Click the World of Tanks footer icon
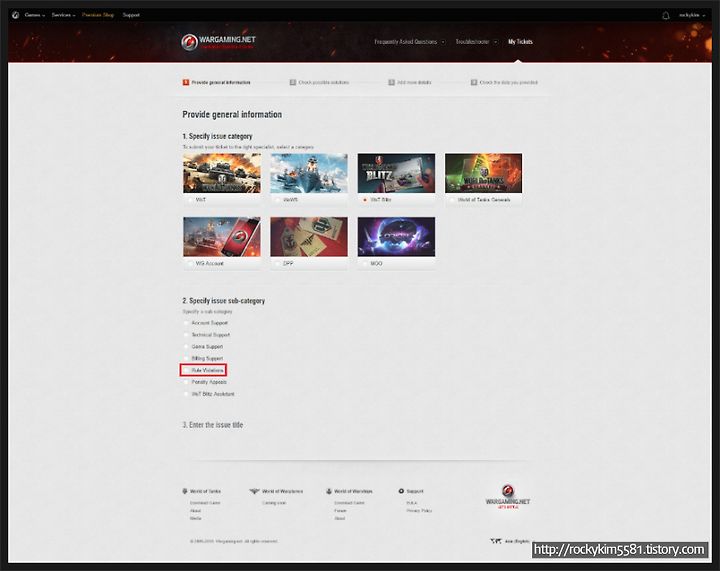This screenshot has width=720, height=571. [x=185, y=491]
